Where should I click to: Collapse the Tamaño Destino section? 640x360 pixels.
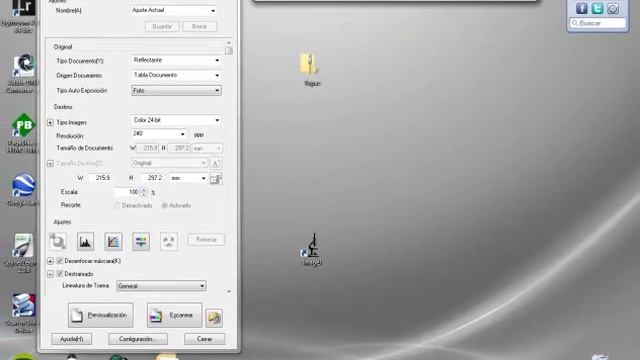coord(50,164)
